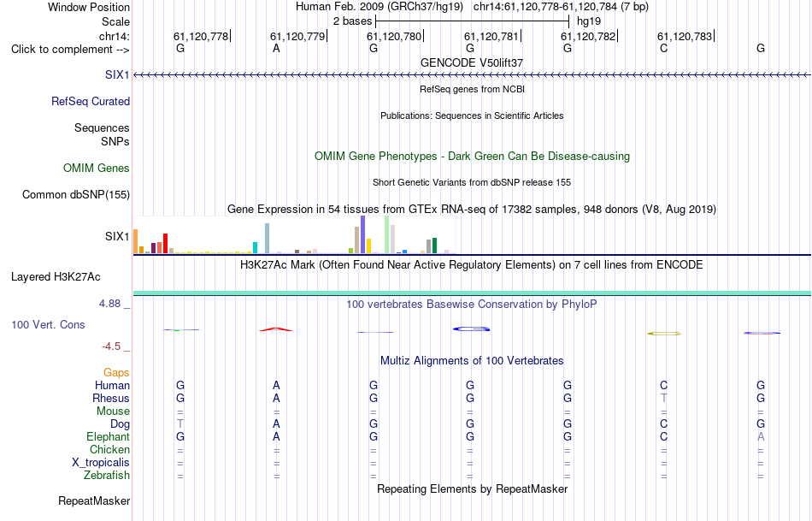Select the Common dbSNP(155) track label
Image resolution: width=812 pixels, height=521 pixels.
(x=75, y=195)
